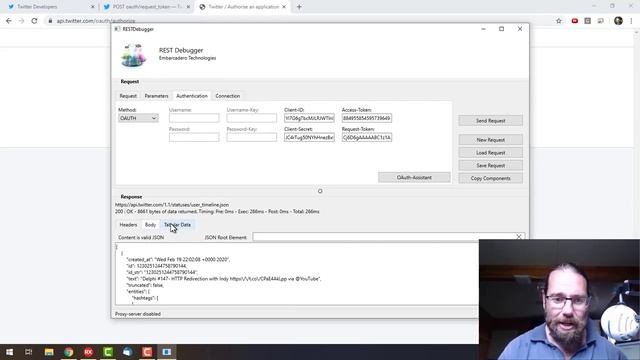Open the green C app in taskbar
The width and height of the screenshot is (640, 360).
click(108, 352)
